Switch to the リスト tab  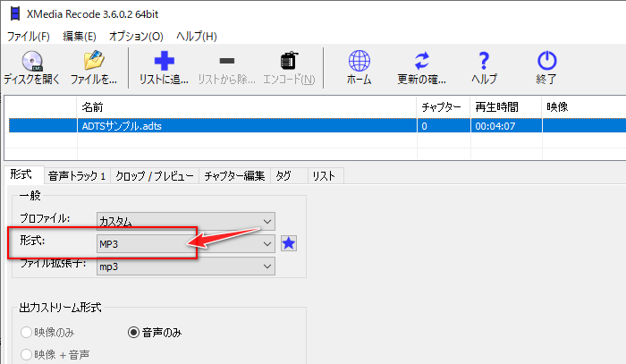click(x=324, y=176)
